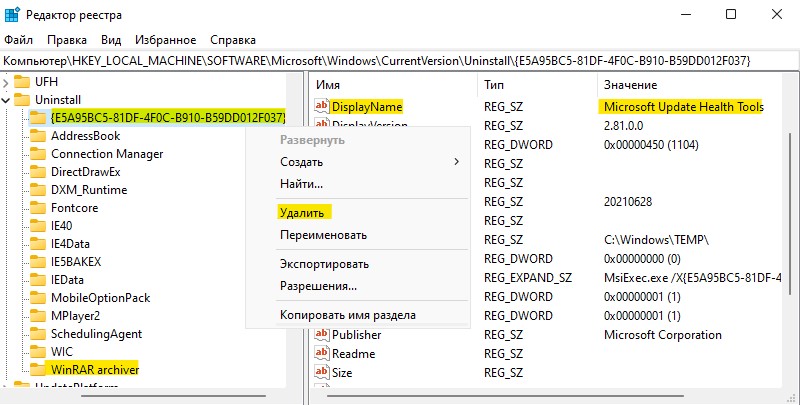Image resolution: width=800 pixels, height=405 pixels.
Task: Click the DirectDrawEx folder icon
Action: [38, 172]
